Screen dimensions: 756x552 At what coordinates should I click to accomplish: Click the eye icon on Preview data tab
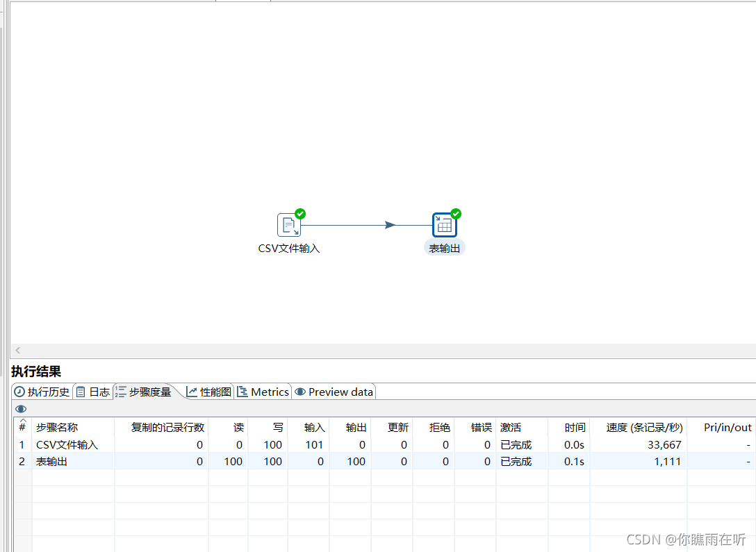pos(301,391)
